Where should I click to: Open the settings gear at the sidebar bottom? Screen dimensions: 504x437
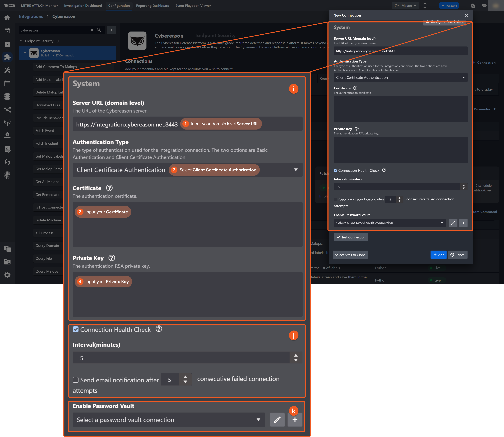8,275
